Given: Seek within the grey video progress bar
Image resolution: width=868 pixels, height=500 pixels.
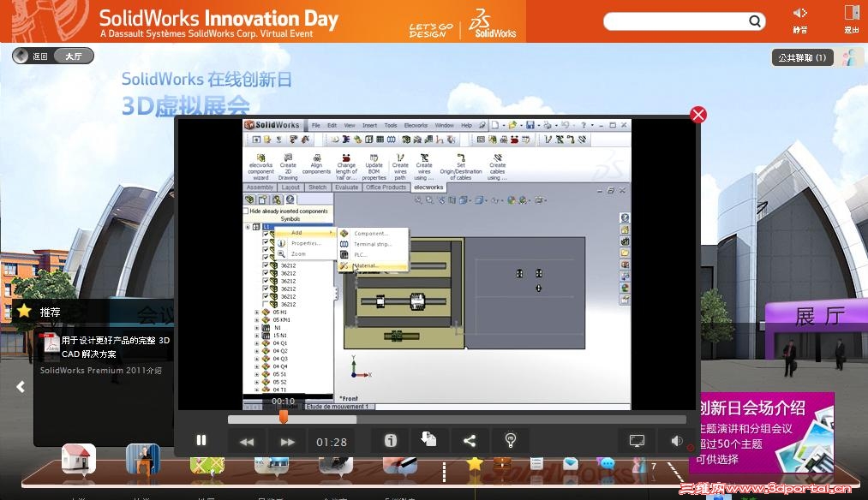Looking at the screenshot, I should [458, 420].
